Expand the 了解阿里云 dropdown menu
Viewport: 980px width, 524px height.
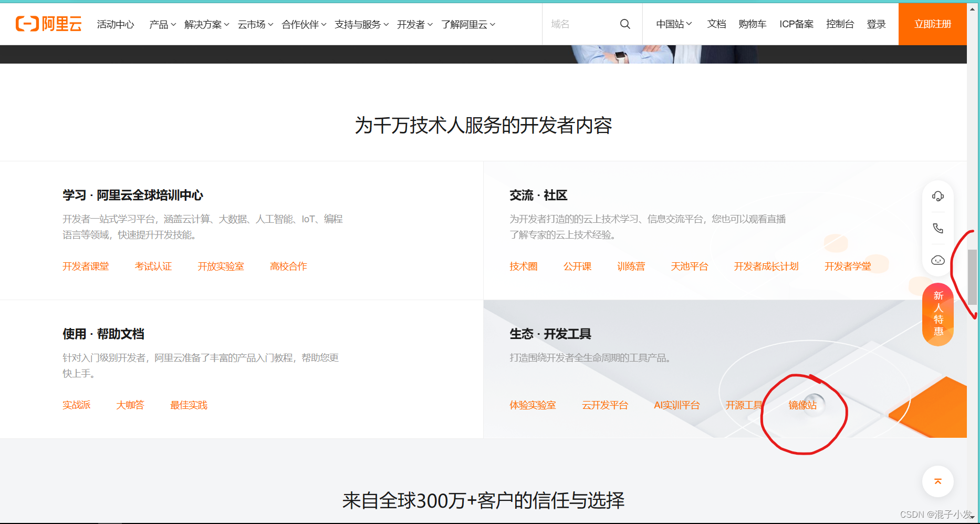[x=468, y=25]
